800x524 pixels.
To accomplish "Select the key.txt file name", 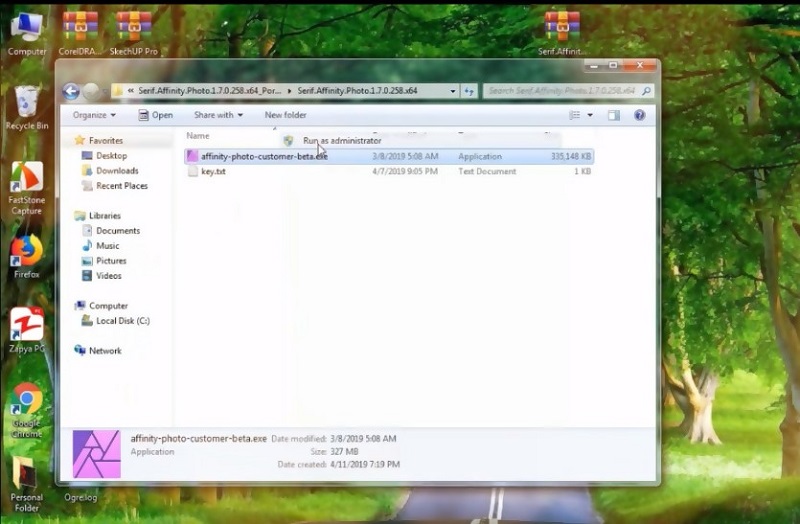I will tap(213, 171).
